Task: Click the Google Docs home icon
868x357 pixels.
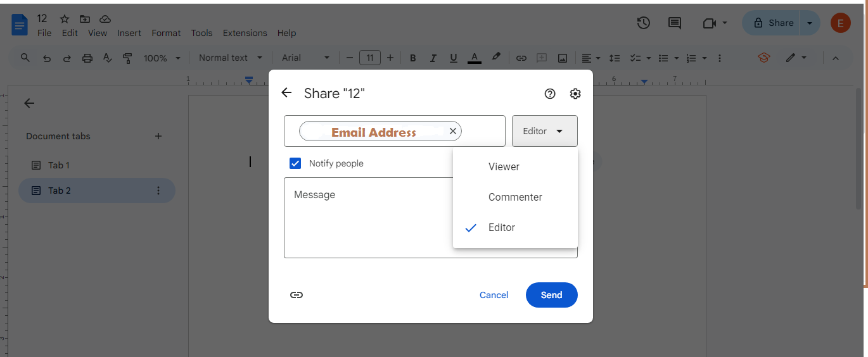Action: 20,25
